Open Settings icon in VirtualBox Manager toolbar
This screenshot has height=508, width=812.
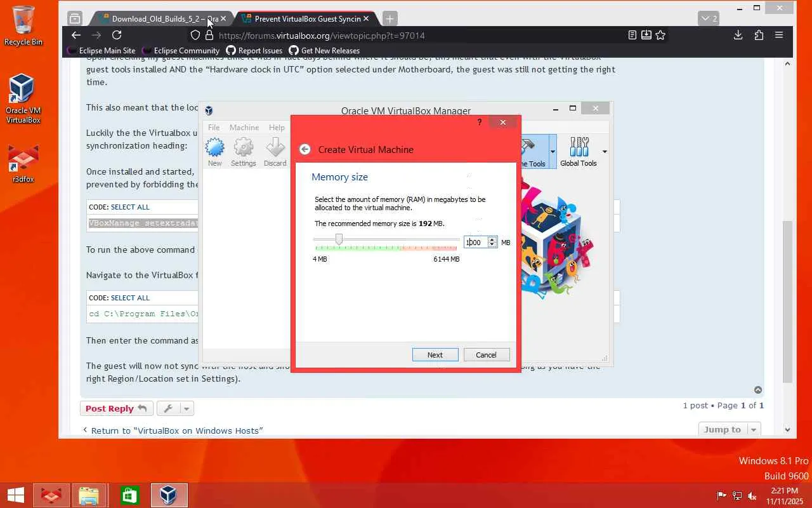click(x=244, y=152)
